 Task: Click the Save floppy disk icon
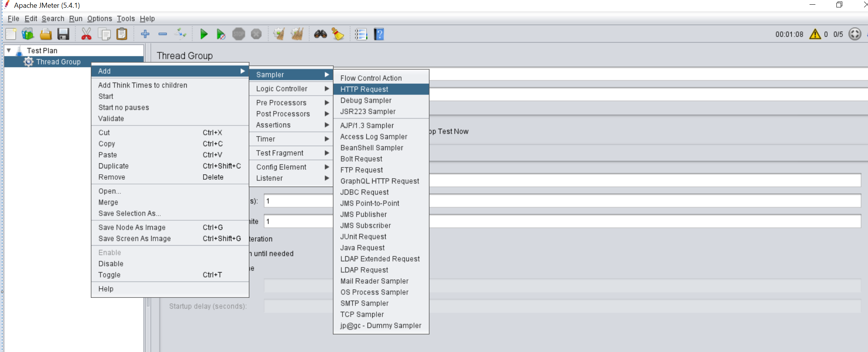63,34
